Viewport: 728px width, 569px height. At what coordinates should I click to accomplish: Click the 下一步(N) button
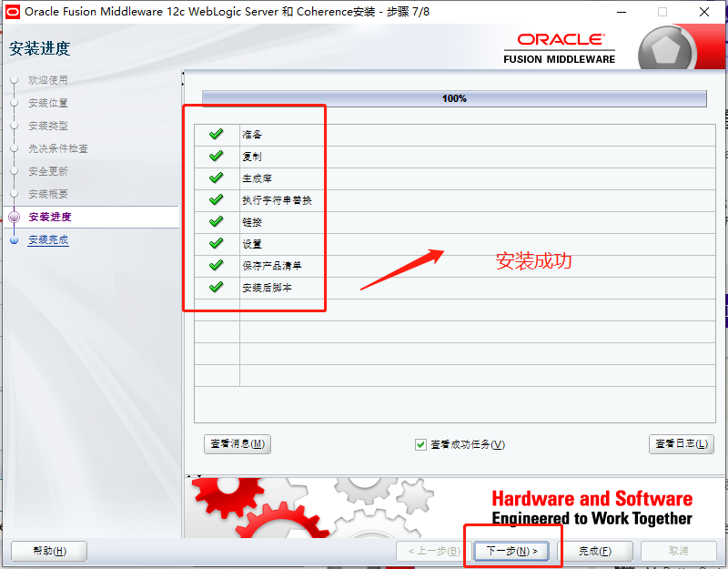point(511,552)
